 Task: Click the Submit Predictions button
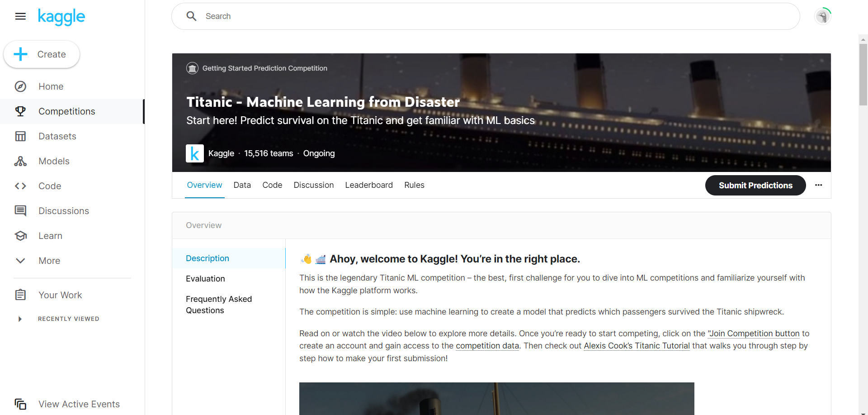[755, 186]
